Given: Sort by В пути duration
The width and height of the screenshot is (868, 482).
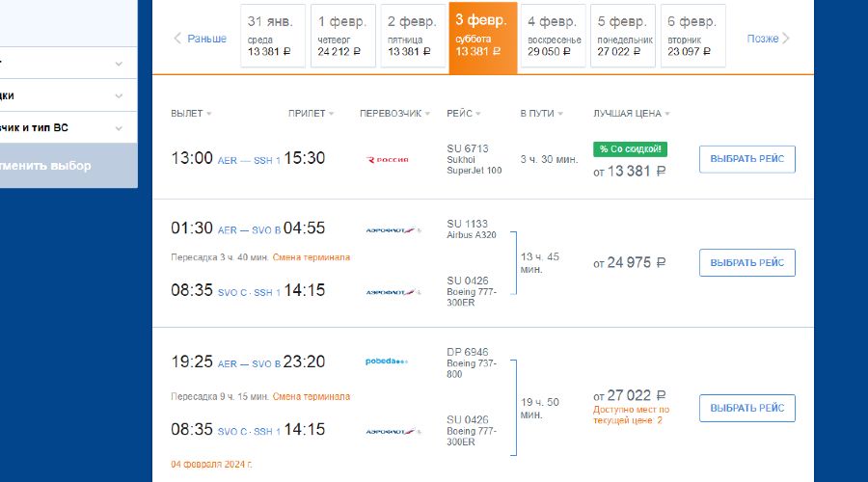Looking at the screenshot, I should point(541,114).
